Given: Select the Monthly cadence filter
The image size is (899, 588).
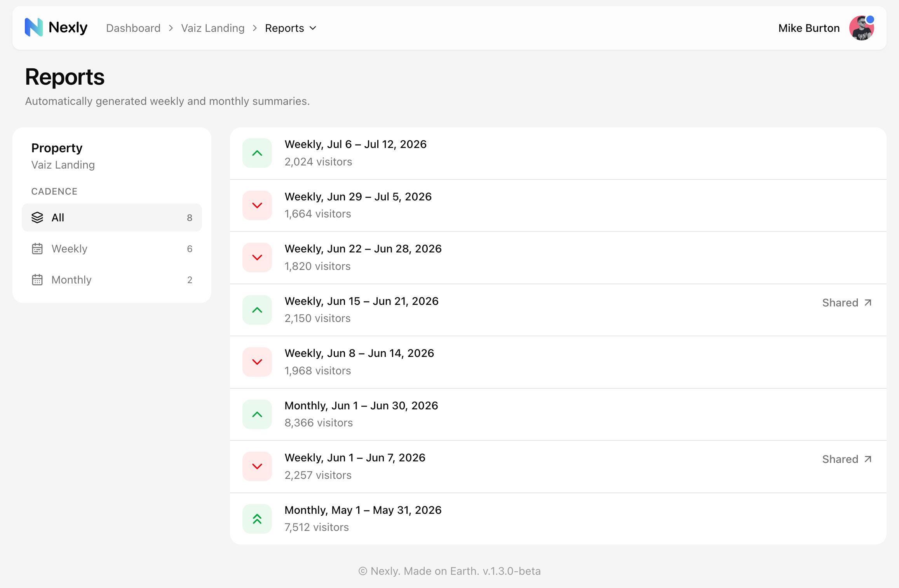Looking at the screenshot, I should 112,280.
